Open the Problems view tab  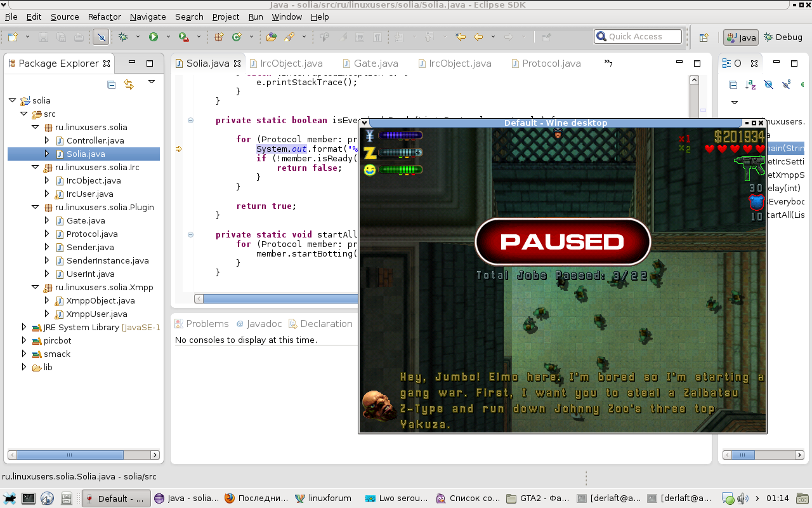(201, 323)
